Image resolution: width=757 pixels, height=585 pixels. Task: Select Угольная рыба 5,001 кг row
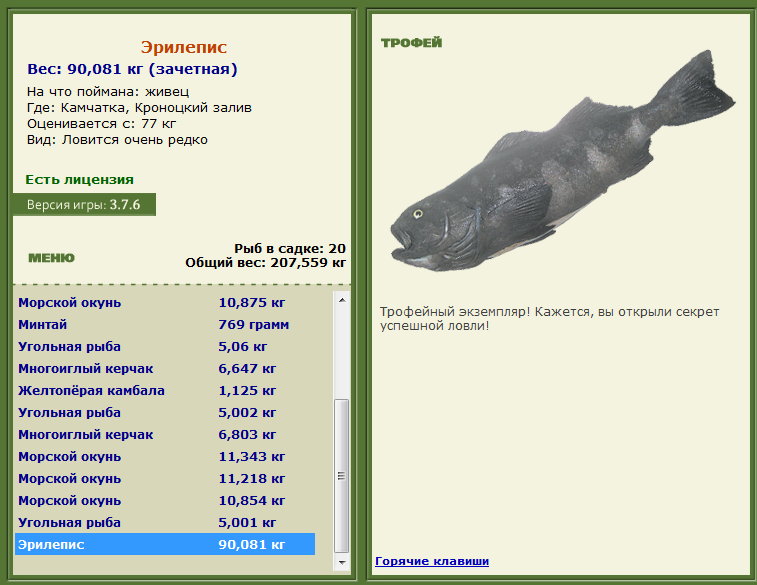[x=165, y=523]
